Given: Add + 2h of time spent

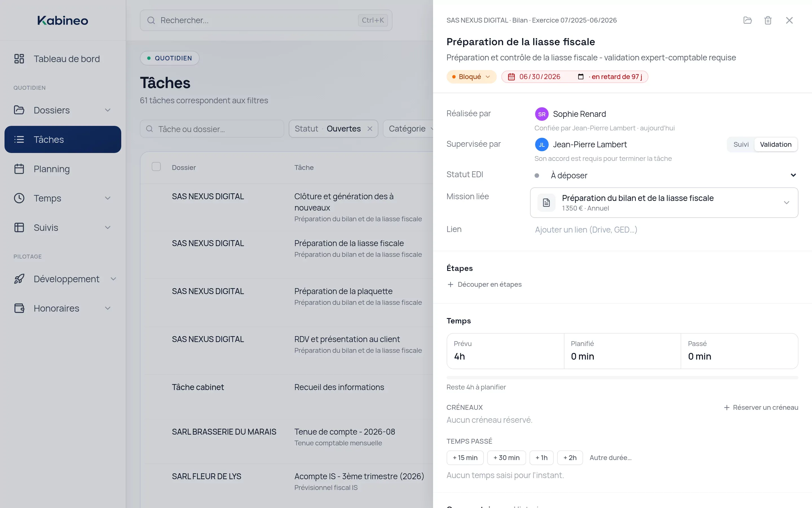Looking at the screenshot, I should coord(570,457).
